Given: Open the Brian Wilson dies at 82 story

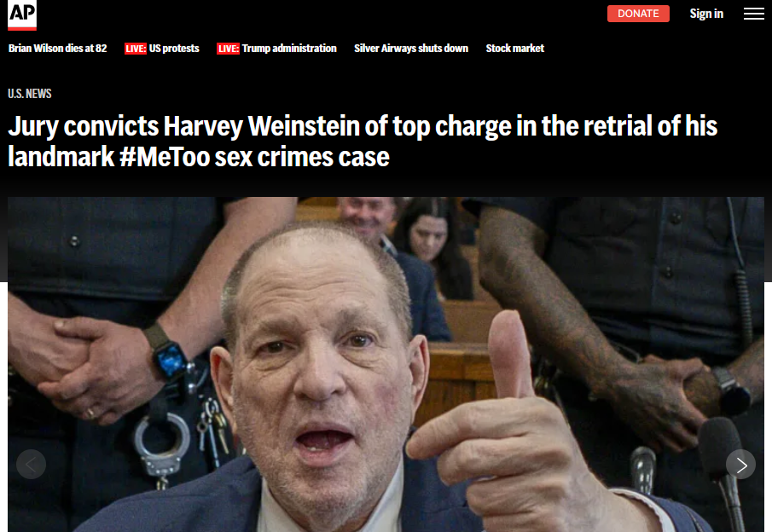Looking at the screenshot, I should (x=58, y=49).
